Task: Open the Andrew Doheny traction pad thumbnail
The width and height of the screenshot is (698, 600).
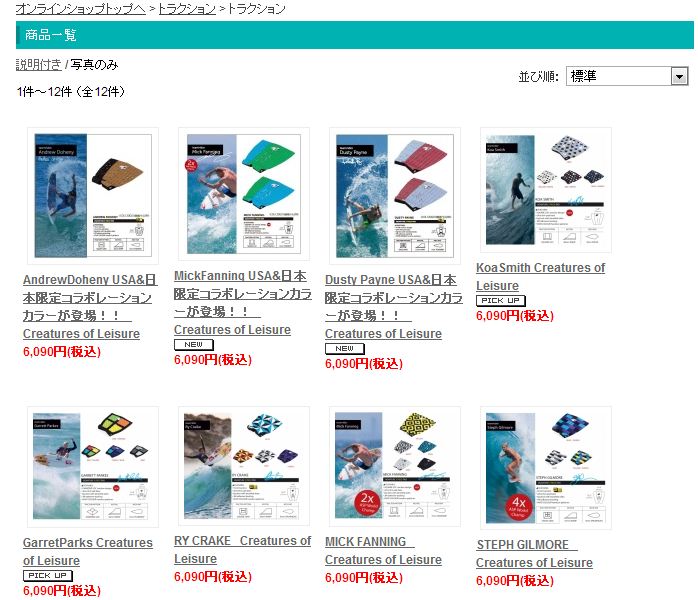Action: [93, 196]
